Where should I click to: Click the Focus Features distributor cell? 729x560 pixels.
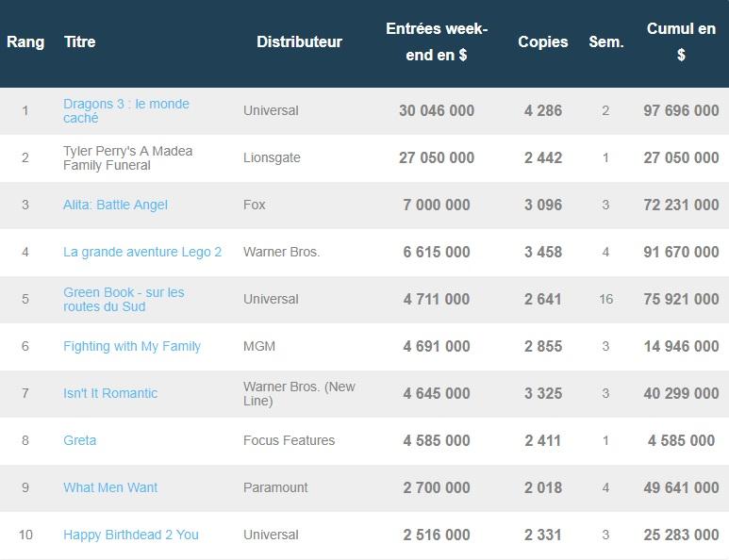click(289, 440)
